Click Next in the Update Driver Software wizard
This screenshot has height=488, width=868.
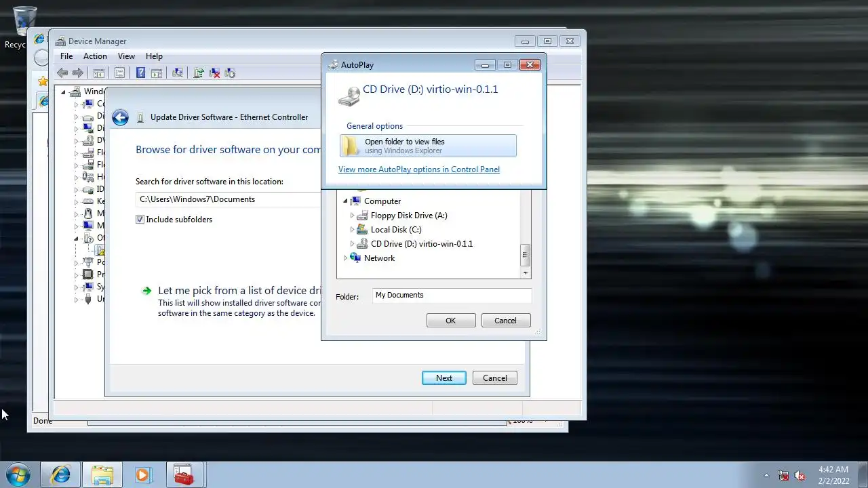click(444, 378)
